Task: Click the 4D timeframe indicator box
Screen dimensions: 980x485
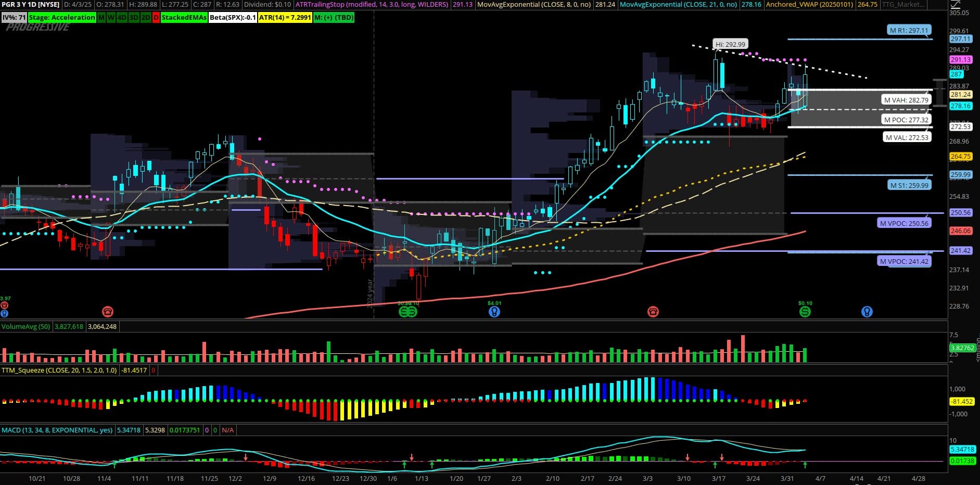Action: (x=122, y=17)
